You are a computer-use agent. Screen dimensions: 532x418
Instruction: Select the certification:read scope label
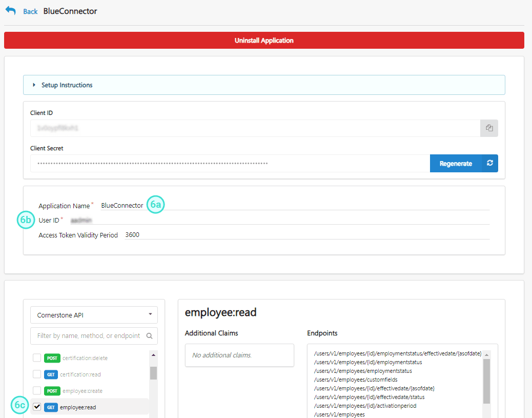click(x=80, y=374)
